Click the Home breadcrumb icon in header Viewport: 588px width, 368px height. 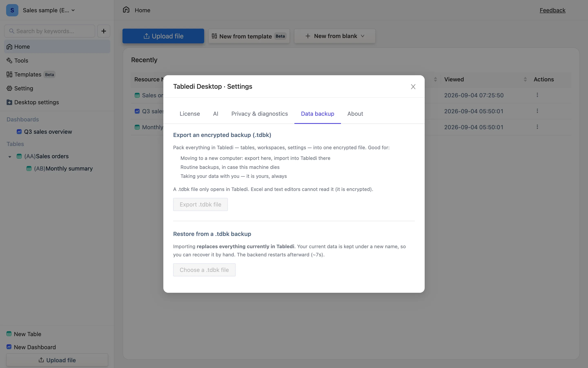point(126,10)
